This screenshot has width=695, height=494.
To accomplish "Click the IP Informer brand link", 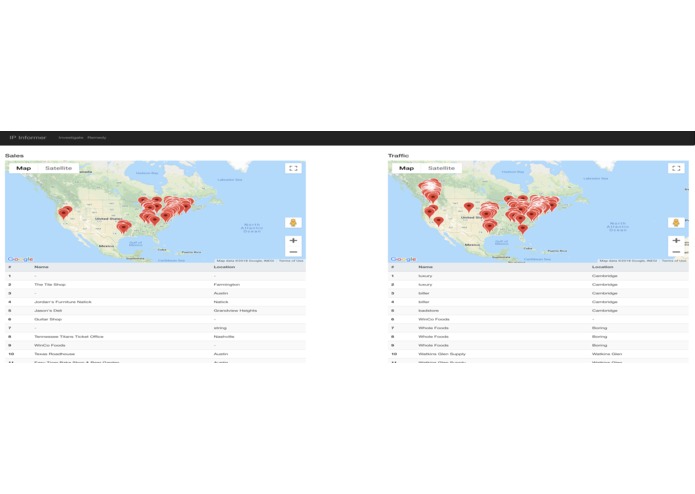I will pyautogui.click(x=27, y=138).
